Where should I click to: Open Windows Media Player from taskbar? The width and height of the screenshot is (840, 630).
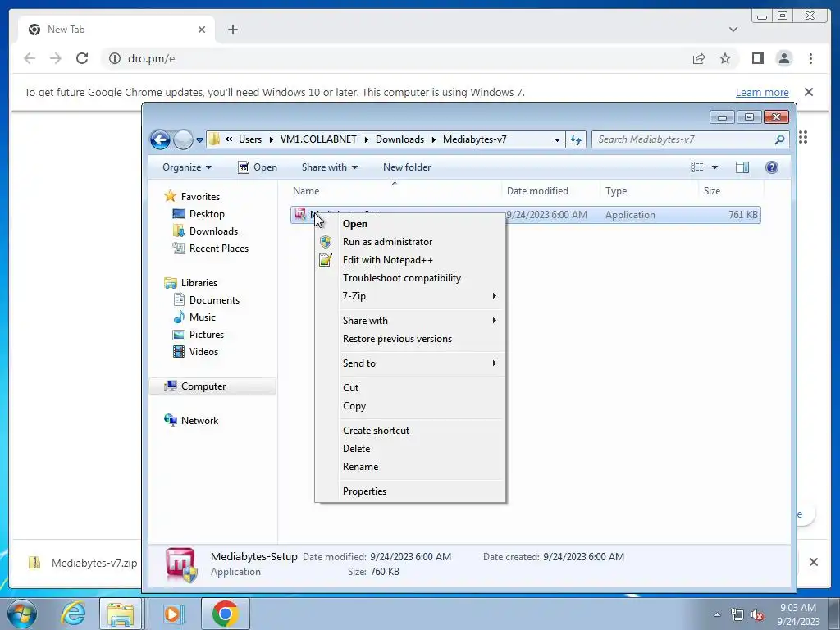click(x=172, y=614)
